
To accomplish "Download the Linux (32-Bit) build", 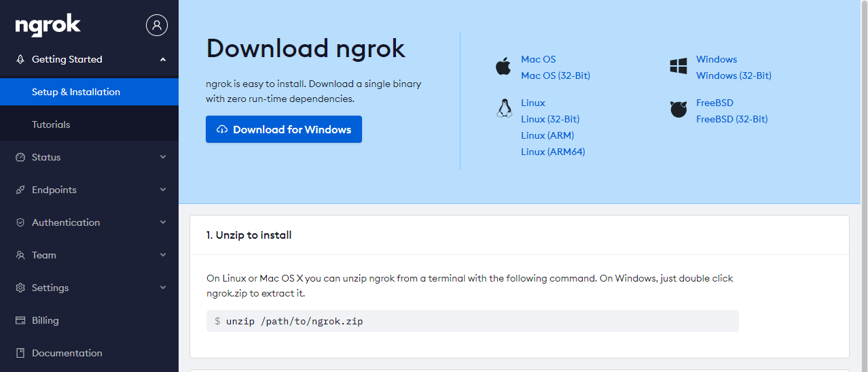I will [x=550, y=119].
